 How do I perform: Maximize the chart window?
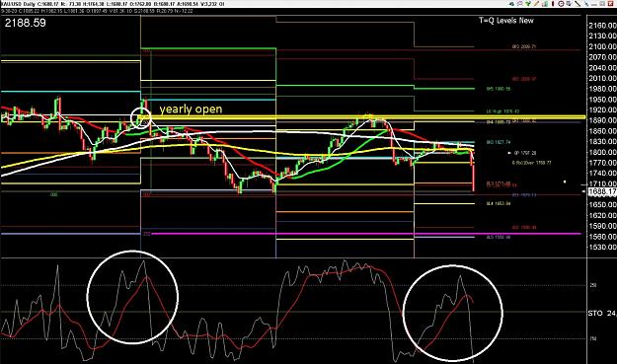[602, 4]
